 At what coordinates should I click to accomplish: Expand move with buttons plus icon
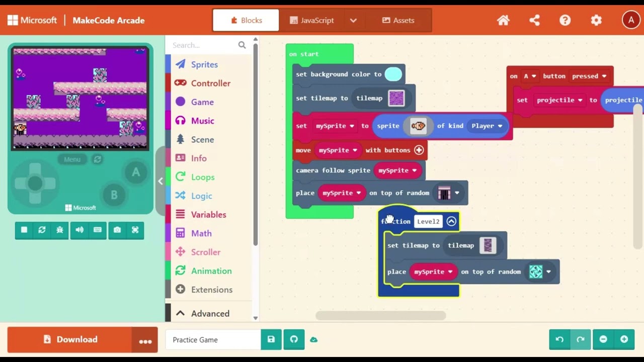click(x=419, y=150)
